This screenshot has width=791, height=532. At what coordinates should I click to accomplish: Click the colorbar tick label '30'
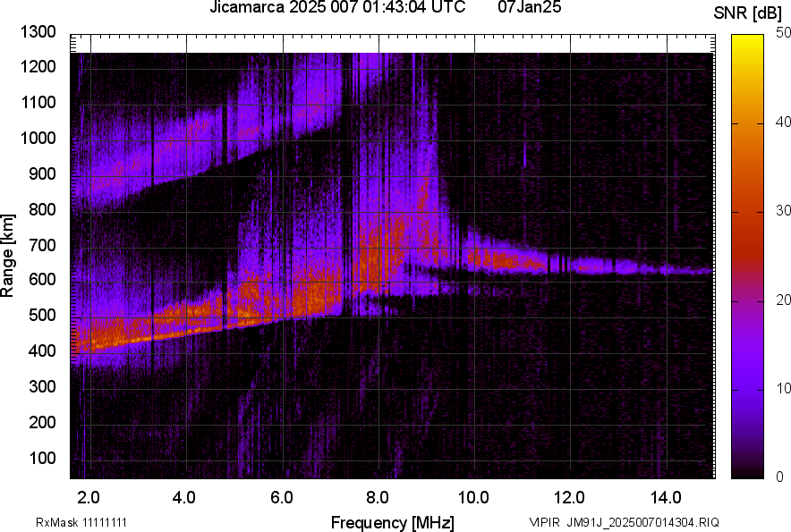783,210
